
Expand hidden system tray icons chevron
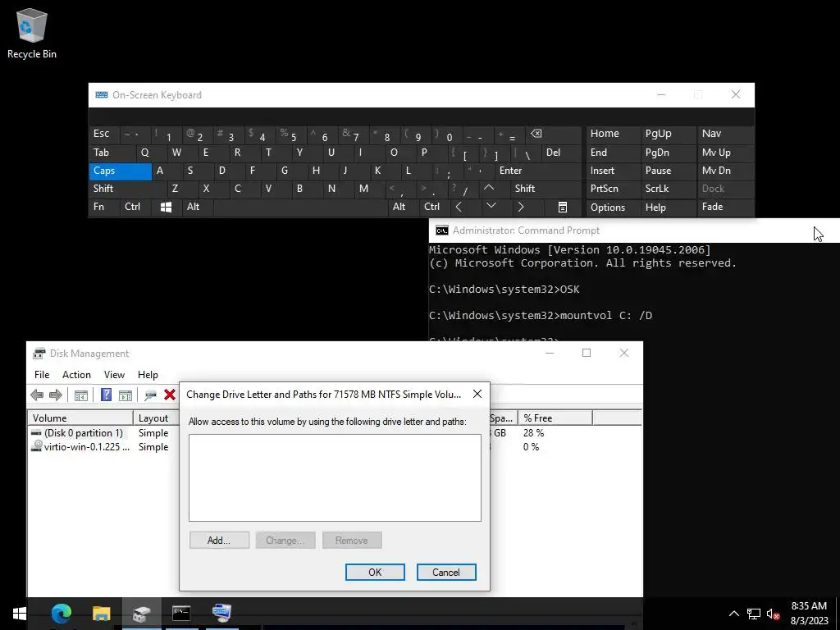734,614
